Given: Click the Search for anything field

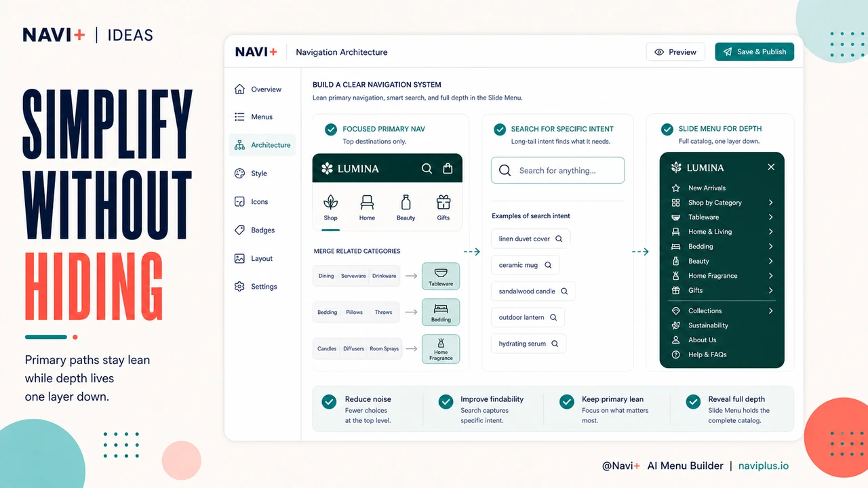Looking at the screenshot, I should [x=557, y=171].
